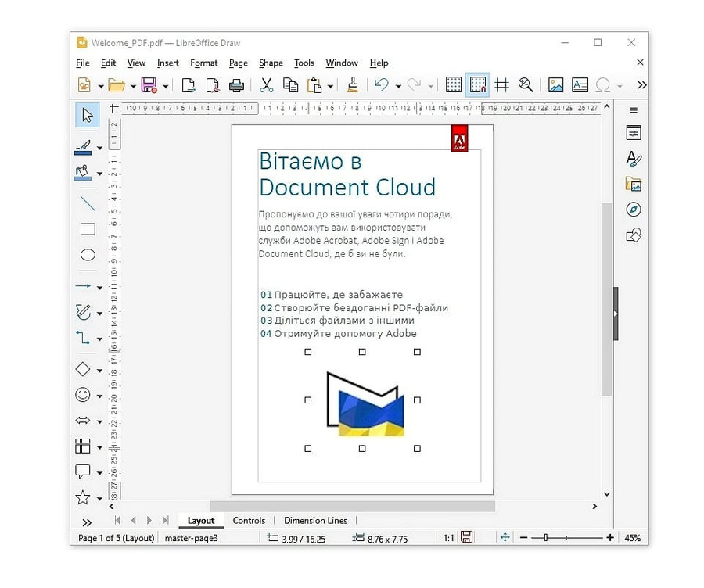The image size is (704, 588).
Task: Click the Export icon
Action: [188, 84]
